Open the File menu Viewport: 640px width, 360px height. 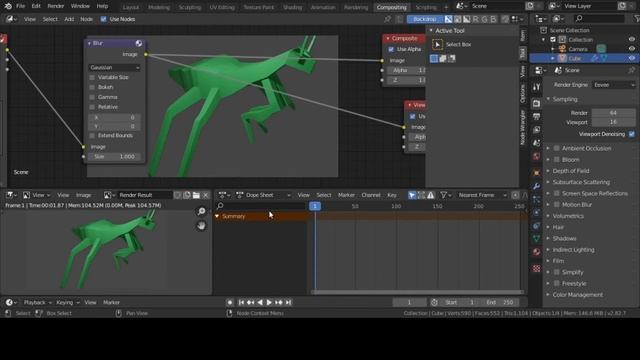click(x=20, y=6)
